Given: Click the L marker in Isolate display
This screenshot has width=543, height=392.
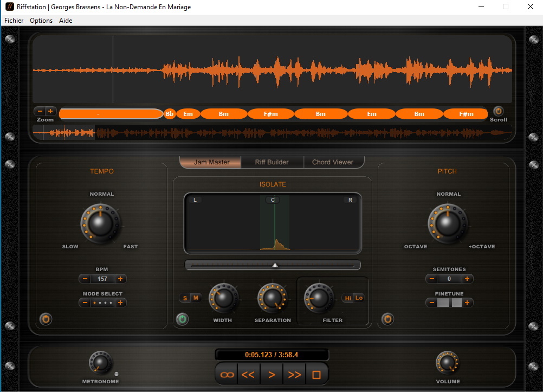Looking at the screenshot, I should point(195,200).
